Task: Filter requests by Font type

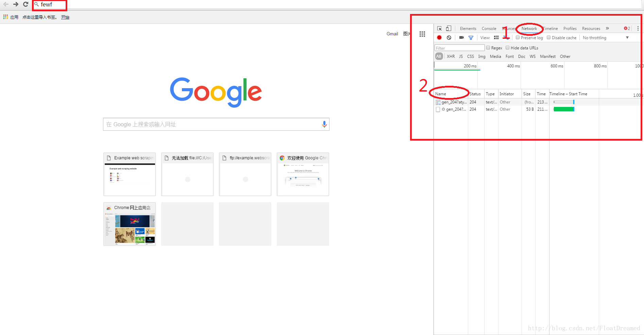Action: point(510,57)
